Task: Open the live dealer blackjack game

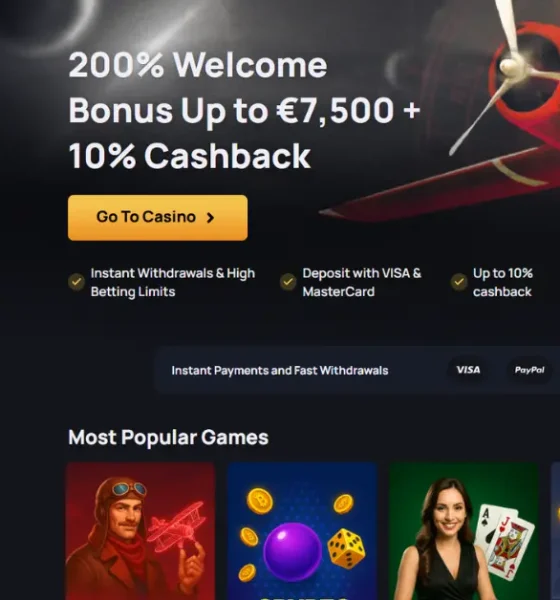Action: point(464,531)
